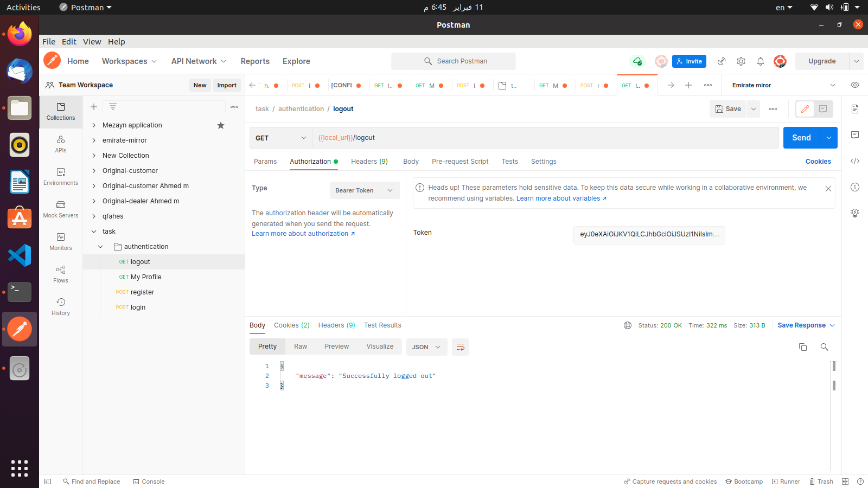868x488 pixels.
Task: Open the request comments icon
Action: click(x=855, y=135)
